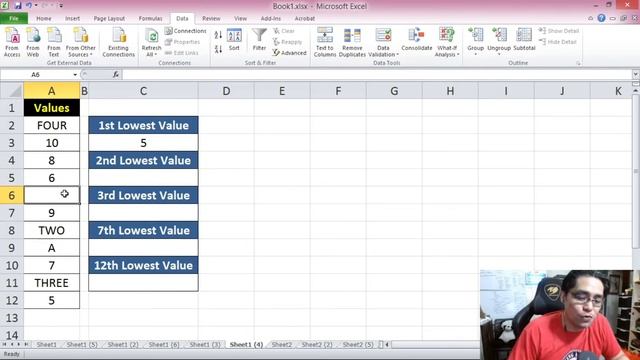Screen dimensions: 640x360
Task: Switch to Sheet1 (6) tab
Action: pyautogui.click(x=164, y=344)
